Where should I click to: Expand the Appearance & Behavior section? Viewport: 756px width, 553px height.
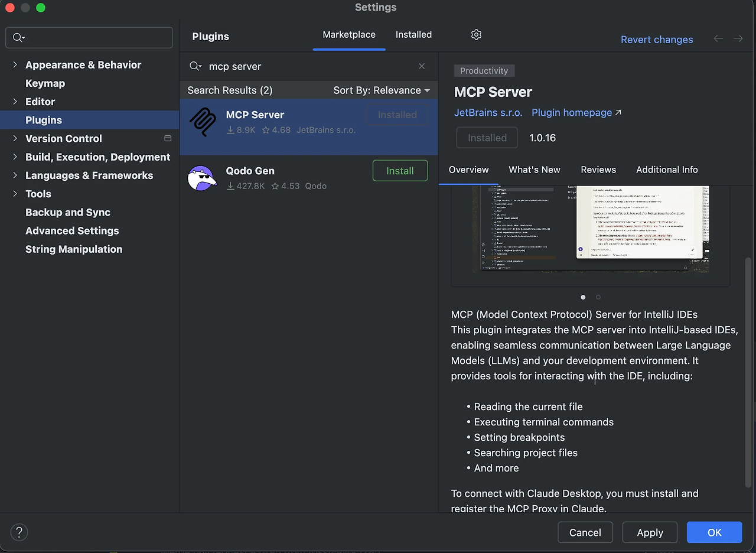[14, 64]
